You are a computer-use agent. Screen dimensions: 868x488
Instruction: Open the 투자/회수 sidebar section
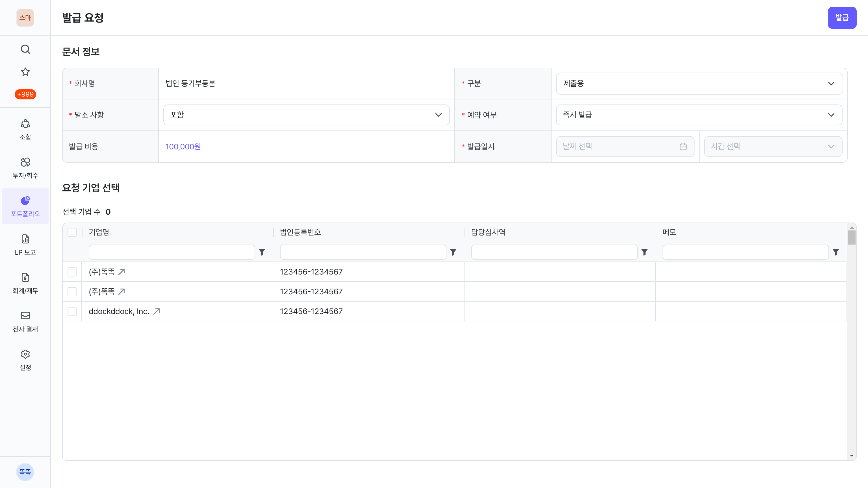[x=25, y=168]
